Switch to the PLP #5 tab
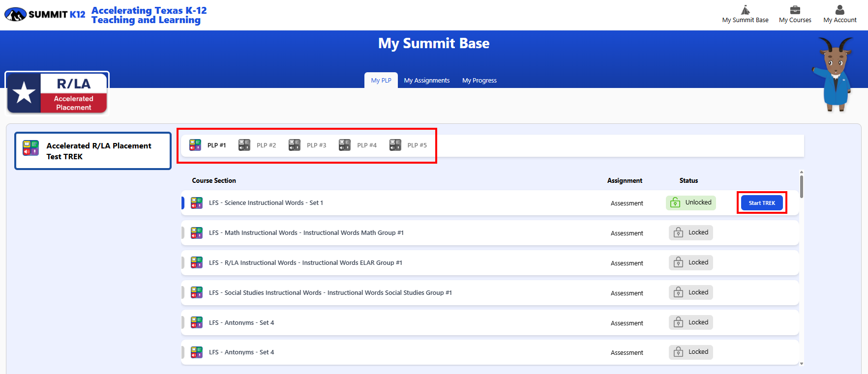 (408, 145)
